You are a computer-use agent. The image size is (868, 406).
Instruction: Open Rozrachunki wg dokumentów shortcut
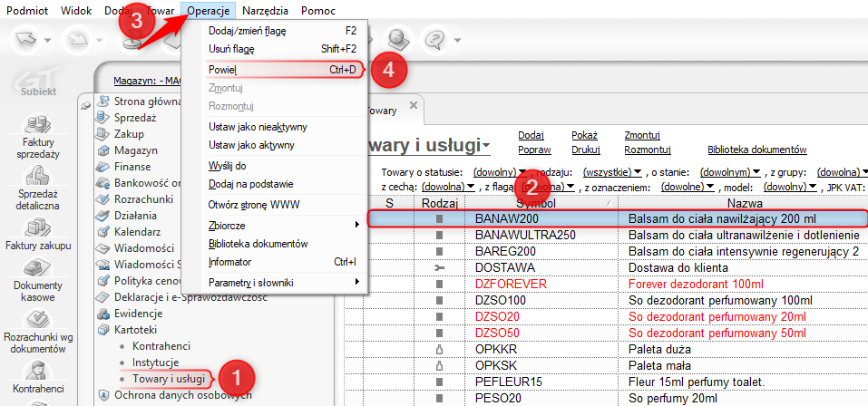38,320
